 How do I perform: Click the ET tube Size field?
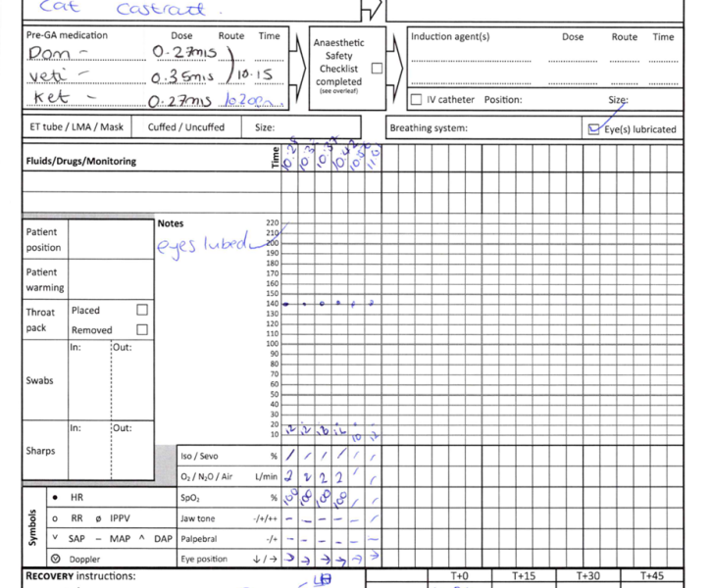(x=301, y=126)
